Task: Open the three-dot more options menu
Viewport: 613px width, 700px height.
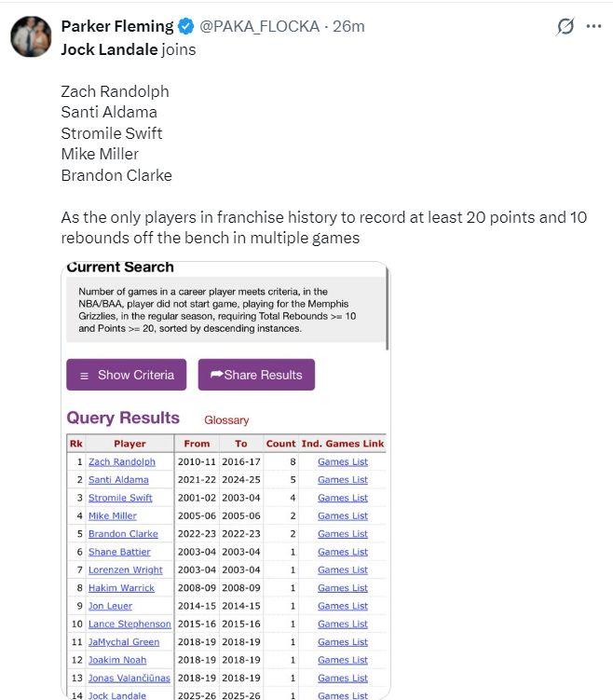Action: (593, 26)
